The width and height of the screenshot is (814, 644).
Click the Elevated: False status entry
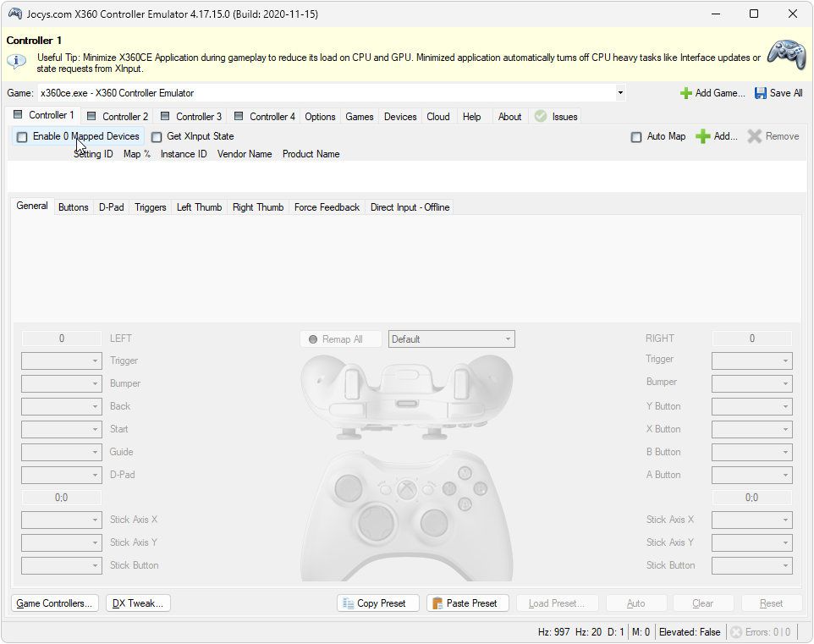click(x=690, y=632)
